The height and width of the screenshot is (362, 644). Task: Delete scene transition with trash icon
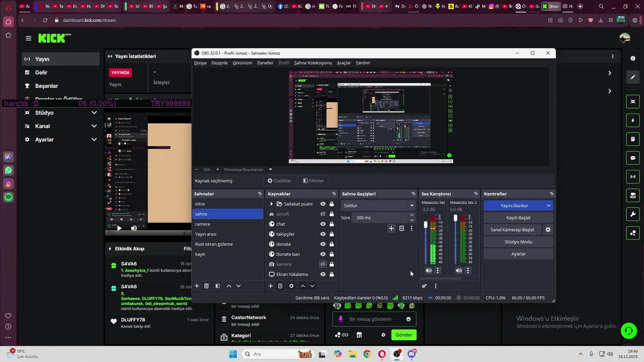pyautogui.click(x=401, y=228)
